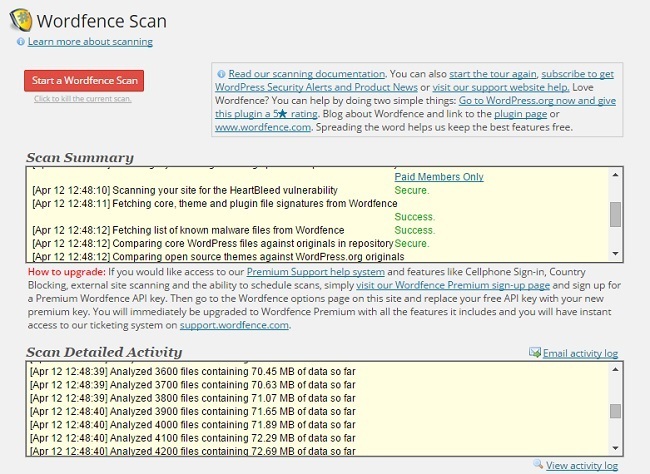Screen dimensions: 650x474
Task: Open Read our scanning documentation link
Action: pos(307,74)
